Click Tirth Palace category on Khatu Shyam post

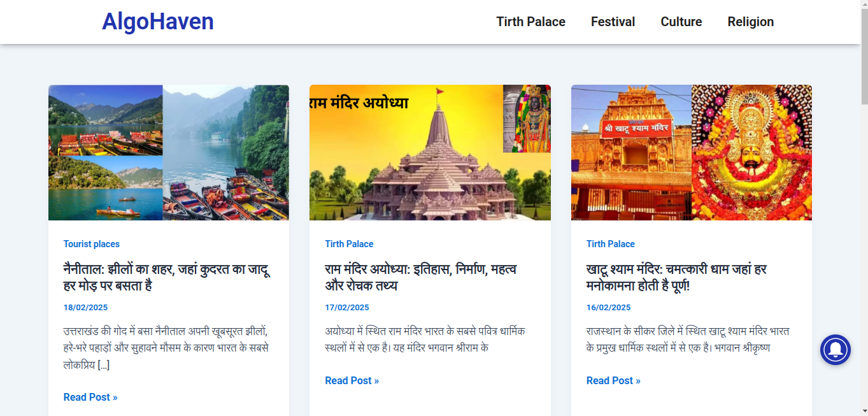[x=610, y=244]
